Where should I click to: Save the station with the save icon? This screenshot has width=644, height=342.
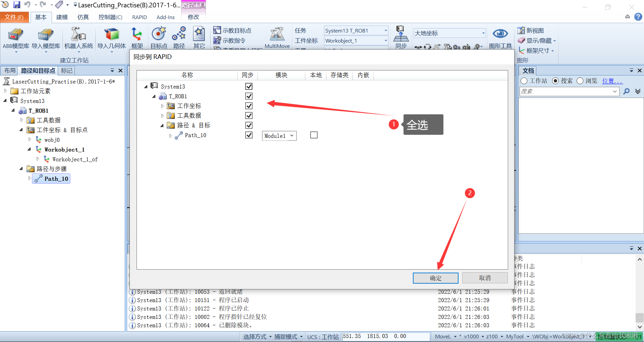(x=16, y=5)
